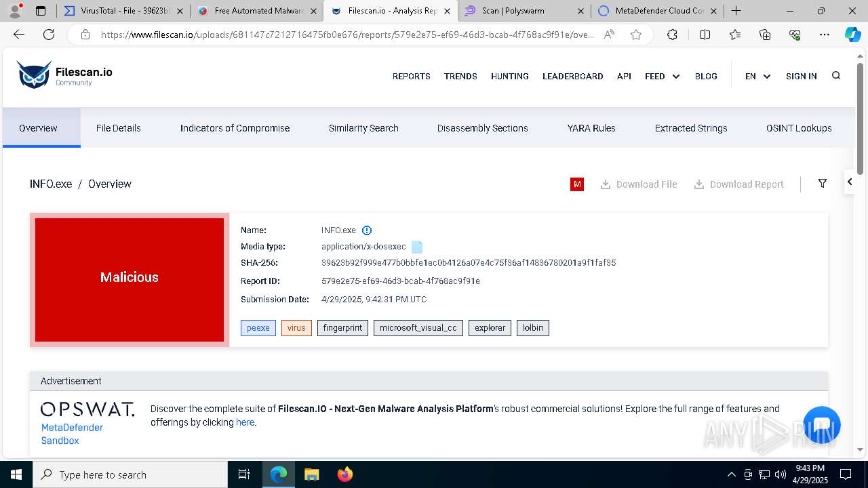The width and height of the screenshot is (868, 488).
Task: Click the red M verdict badge
Action: coord(577,184)
